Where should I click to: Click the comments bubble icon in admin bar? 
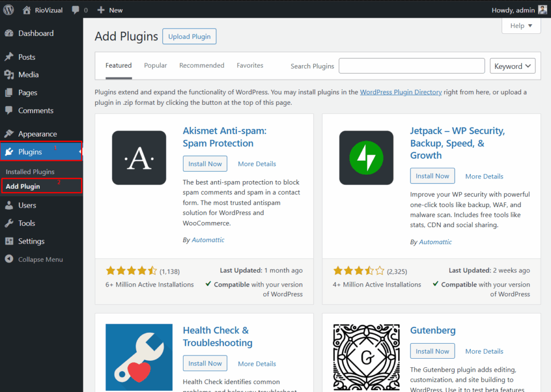coord(74,10)
